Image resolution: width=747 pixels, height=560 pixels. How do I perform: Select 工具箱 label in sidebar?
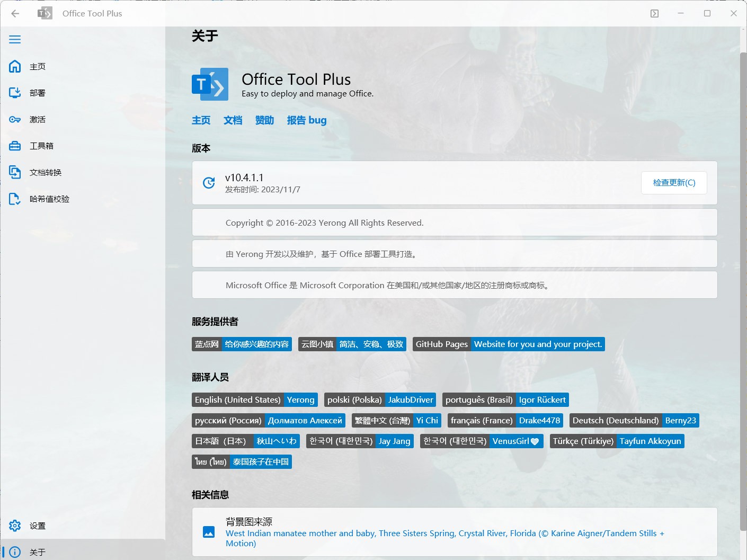pyautogui.click(x=41, y=146)
